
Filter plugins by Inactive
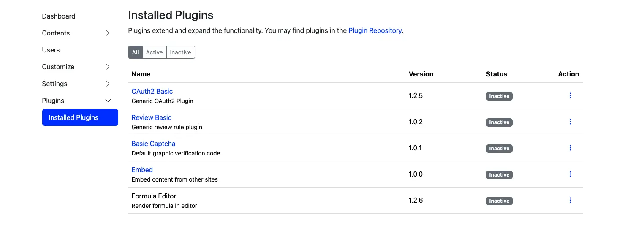click(180, 52)
